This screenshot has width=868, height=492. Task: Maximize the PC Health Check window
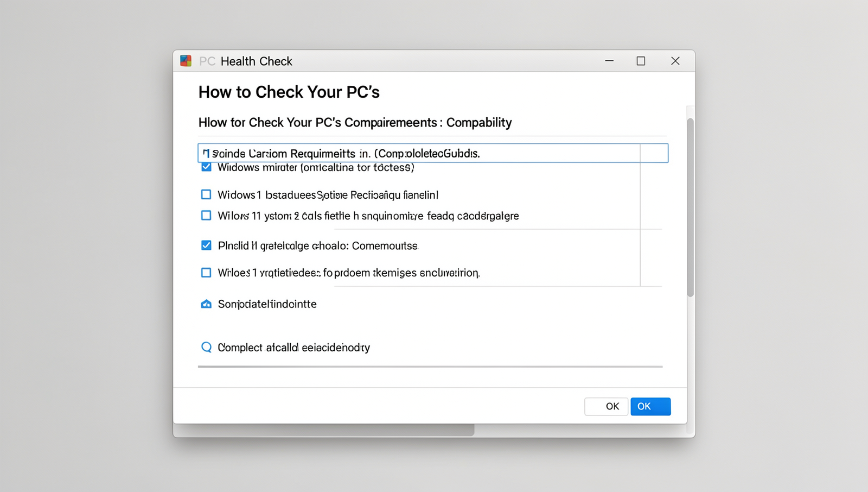click(641, 61)
